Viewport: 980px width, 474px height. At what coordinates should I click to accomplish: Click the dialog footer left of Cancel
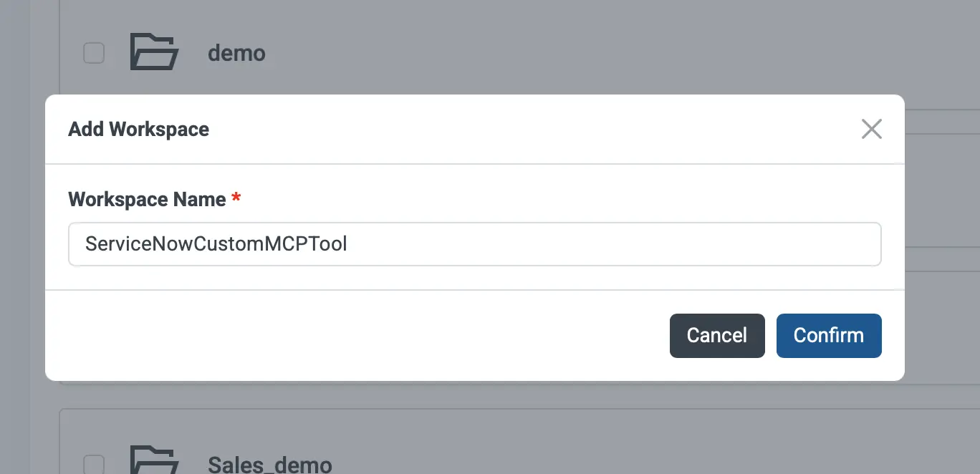coord(358,335)
